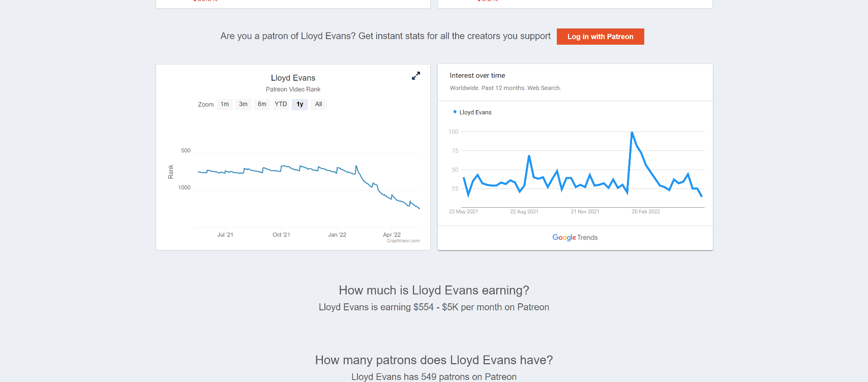Click the Jan '22 axis label
This screenshot has height=382, width=868.
pyautogui.click(x=337, y=235)
